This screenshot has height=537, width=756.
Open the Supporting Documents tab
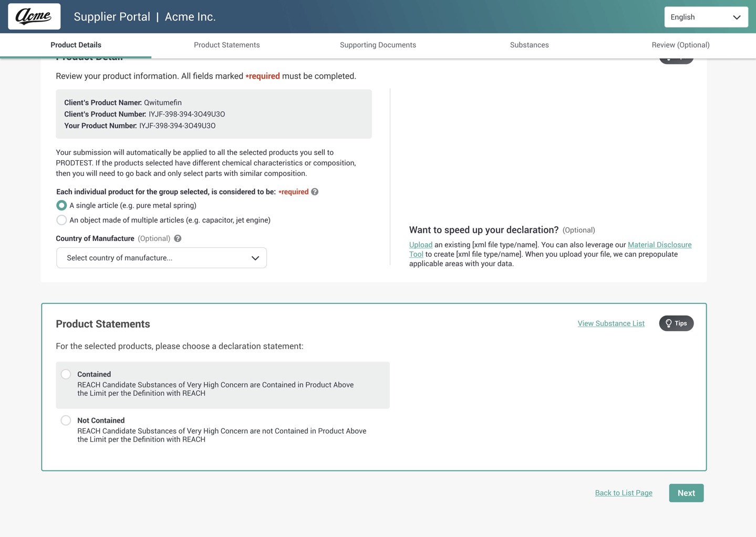click(x=378, y=45)
